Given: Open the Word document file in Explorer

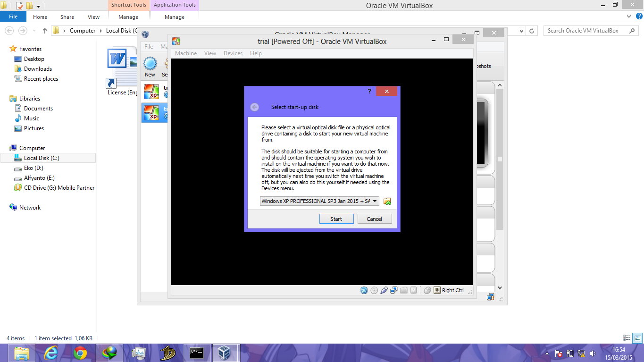Looking at the screenshot, I should pos(117,59).
